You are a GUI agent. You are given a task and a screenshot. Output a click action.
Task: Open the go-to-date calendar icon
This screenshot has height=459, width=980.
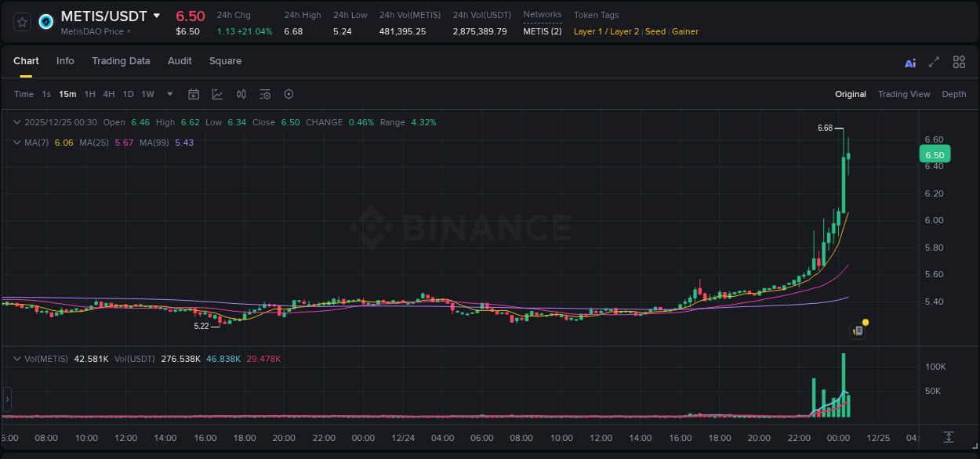tap(194, 93)
